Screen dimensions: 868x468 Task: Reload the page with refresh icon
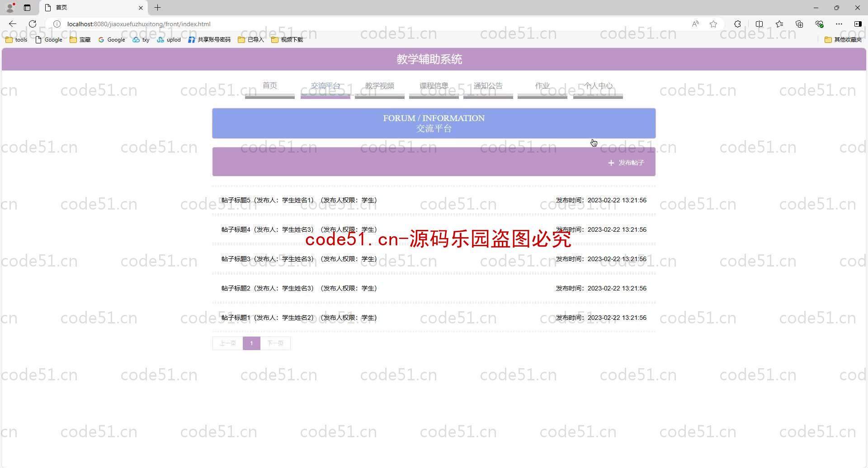coord(33,24)
